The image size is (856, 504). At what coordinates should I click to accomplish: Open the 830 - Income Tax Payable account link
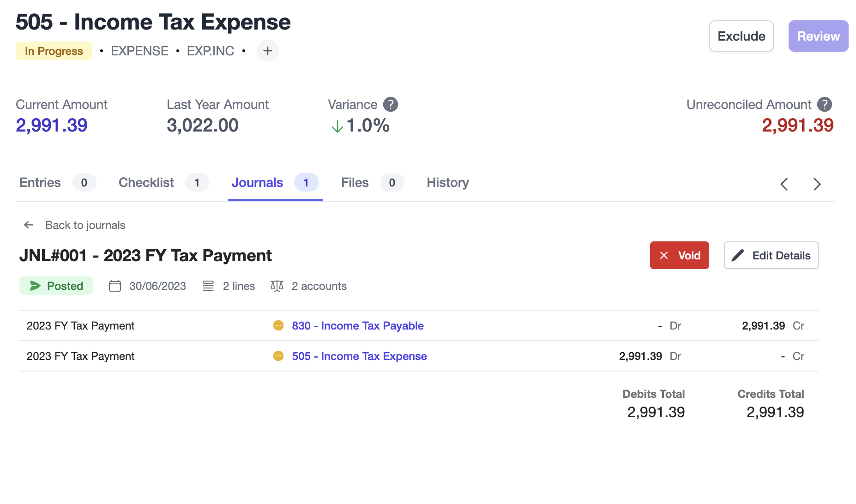pyautogui.click(x=358, y=325)
